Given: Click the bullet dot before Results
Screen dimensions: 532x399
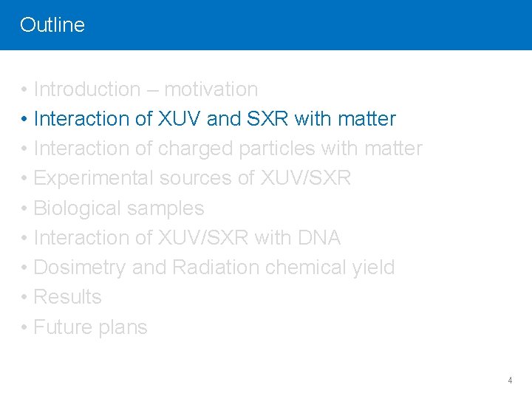Looking at the screenshot, I should (x=24, y=298).
